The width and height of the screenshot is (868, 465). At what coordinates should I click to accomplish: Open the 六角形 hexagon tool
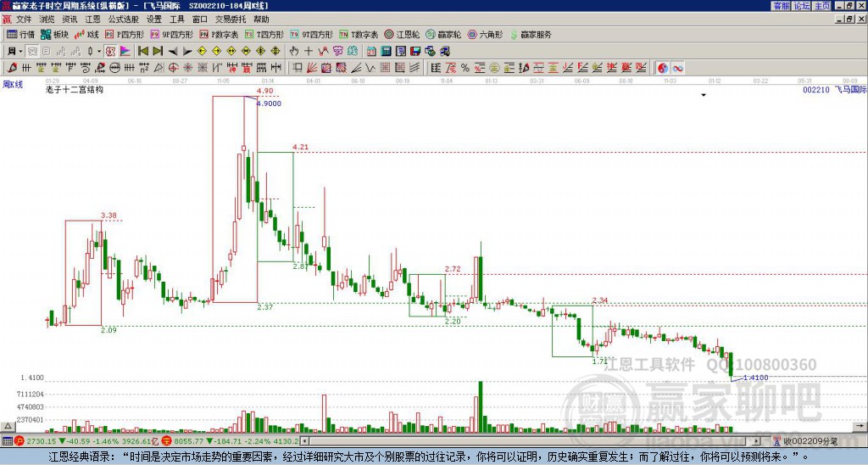485,34
